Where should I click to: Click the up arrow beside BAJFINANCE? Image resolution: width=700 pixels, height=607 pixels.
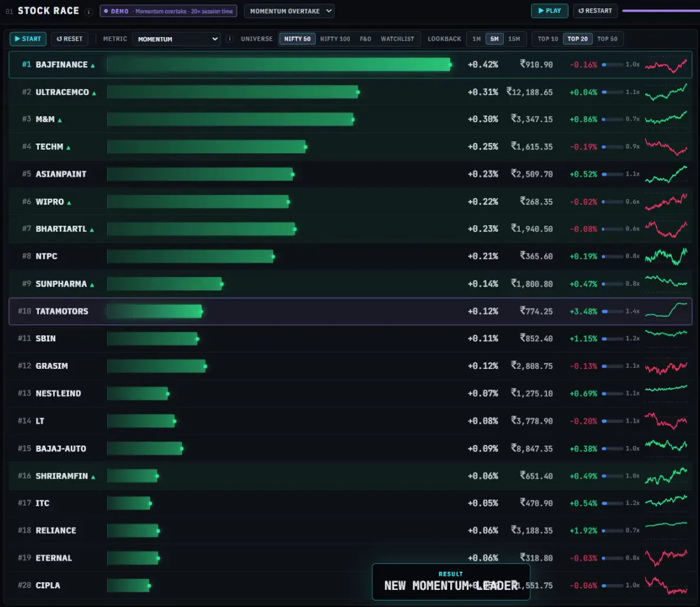tap(93, 65)
